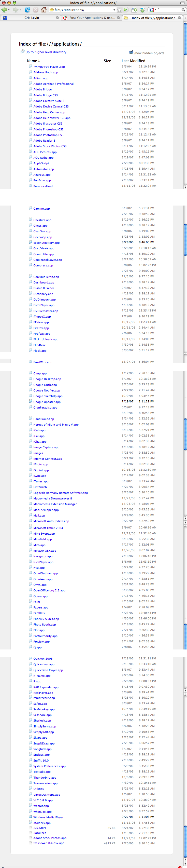Screen dimensions: 187x868
Task: Click the Forward arrow toolbar button
Action: [x=16, y=10]
